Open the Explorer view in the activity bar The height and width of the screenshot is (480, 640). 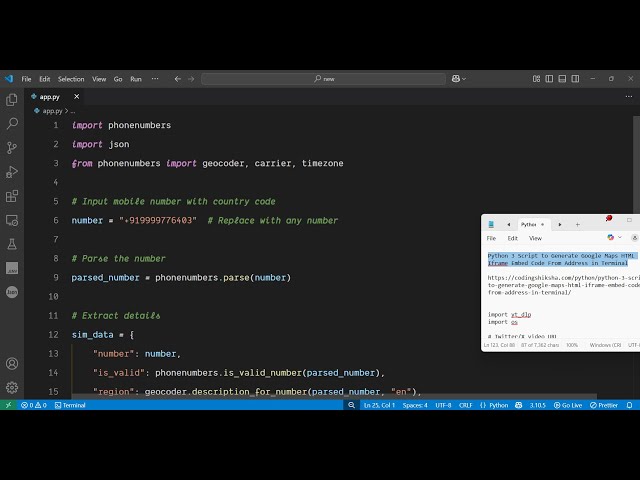[x=12, y=100]
